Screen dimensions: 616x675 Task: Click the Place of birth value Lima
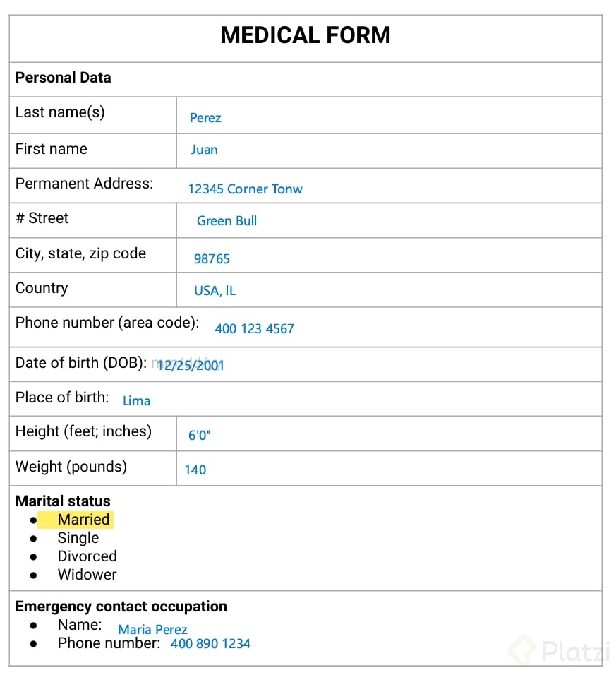[136, 401]
